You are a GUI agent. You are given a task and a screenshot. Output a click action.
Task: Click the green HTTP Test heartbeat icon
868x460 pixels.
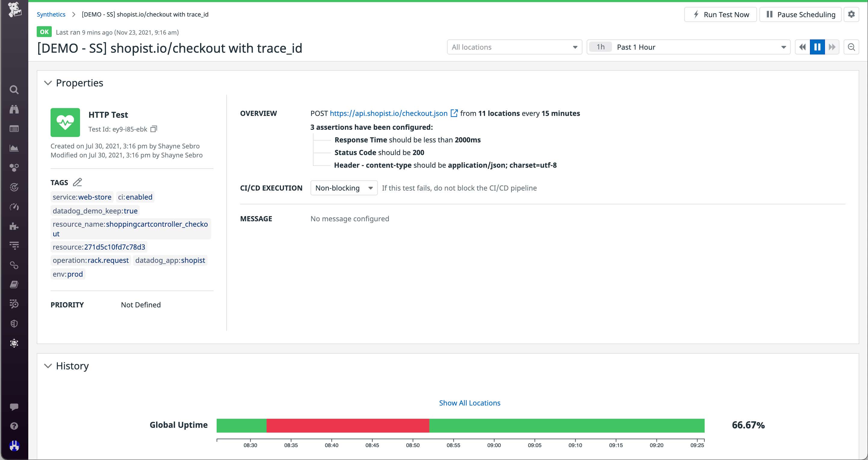(x=65, y=123)
